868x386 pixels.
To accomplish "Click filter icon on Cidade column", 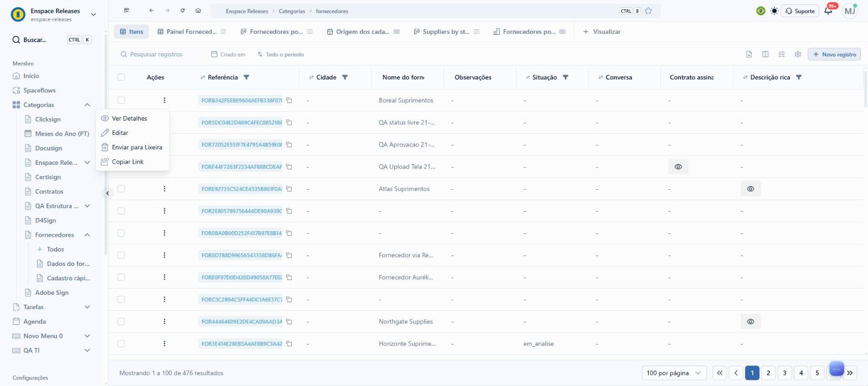I will (x=345, y=77).
